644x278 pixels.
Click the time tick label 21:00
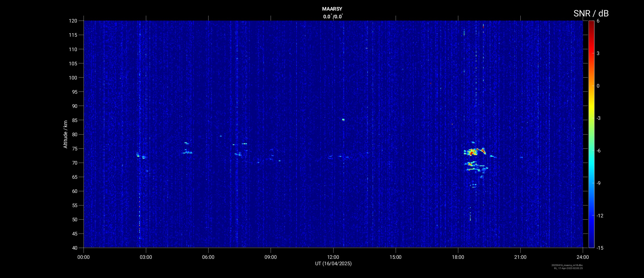[520, 257]
